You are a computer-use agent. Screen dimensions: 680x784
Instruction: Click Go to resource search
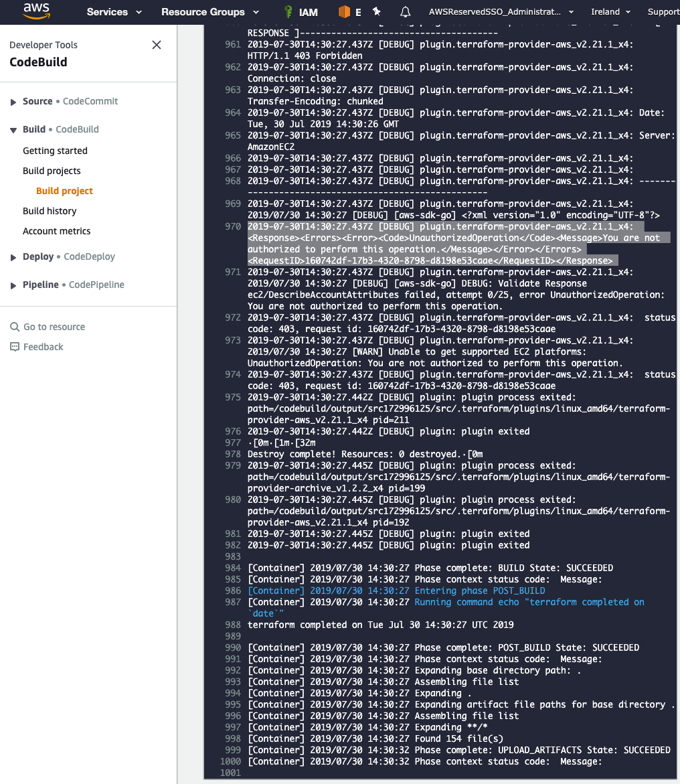[54, 327]
